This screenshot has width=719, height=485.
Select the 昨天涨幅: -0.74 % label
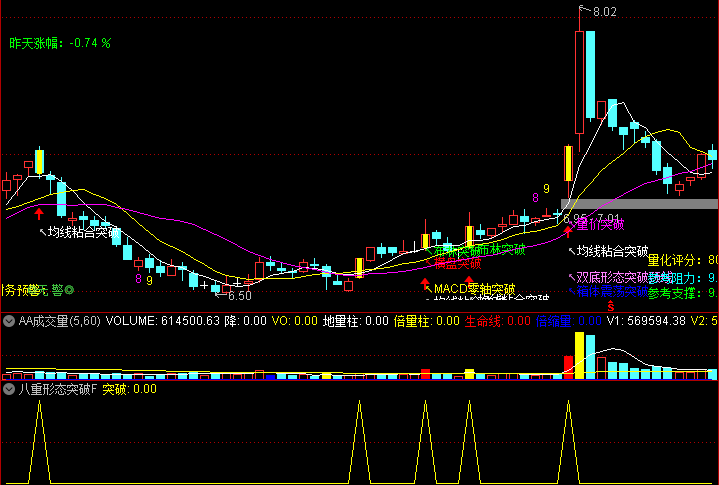click(60, 43)
